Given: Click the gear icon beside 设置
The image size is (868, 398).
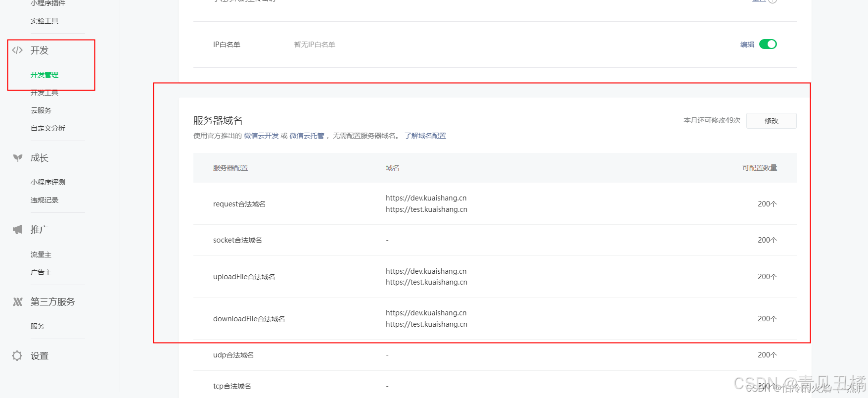Looking at the screenshot, I should (x=17, y=356).
